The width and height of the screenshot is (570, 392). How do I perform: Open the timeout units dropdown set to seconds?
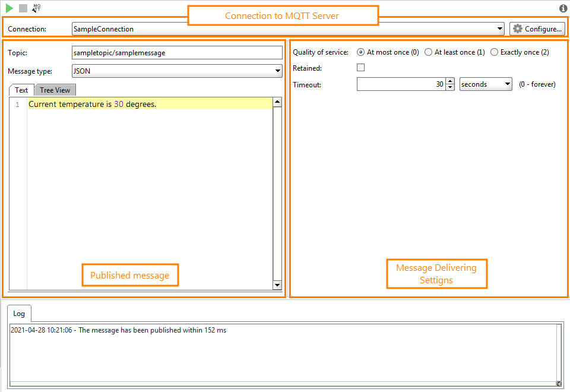[x=486, y=84]
